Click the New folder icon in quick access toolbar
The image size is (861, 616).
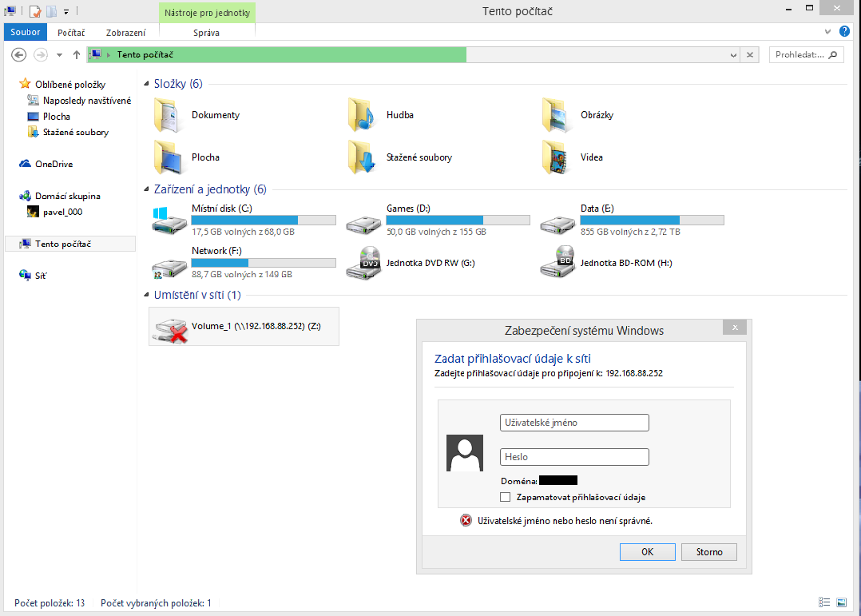(x=51, y=11)
